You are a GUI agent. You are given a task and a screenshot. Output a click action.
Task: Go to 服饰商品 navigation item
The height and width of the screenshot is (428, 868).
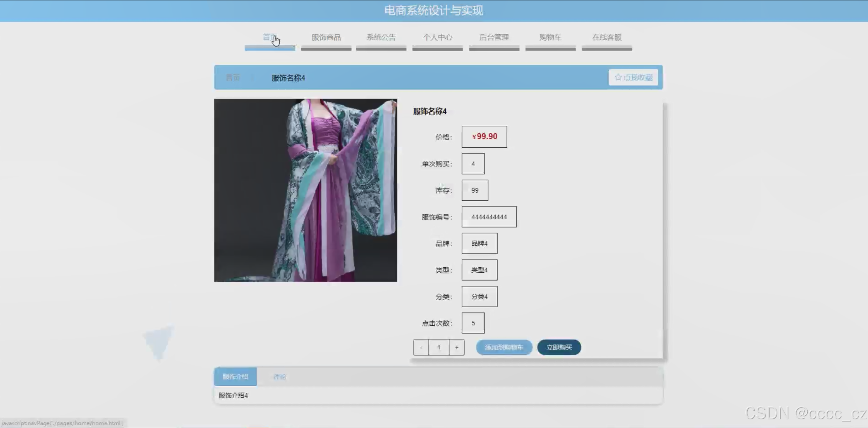326,38
